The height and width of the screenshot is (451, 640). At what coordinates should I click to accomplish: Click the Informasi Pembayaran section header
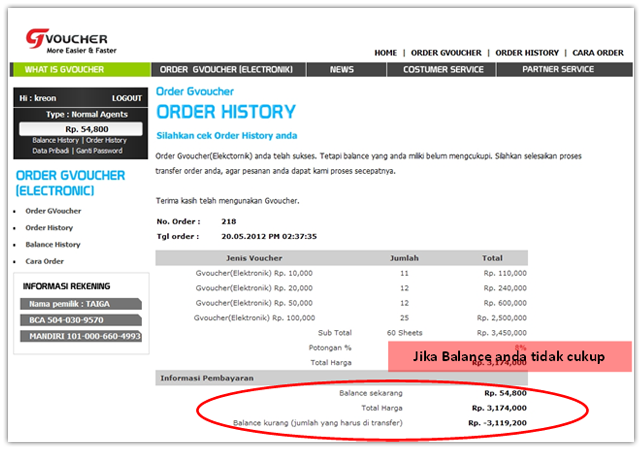[x=341, y=378]
